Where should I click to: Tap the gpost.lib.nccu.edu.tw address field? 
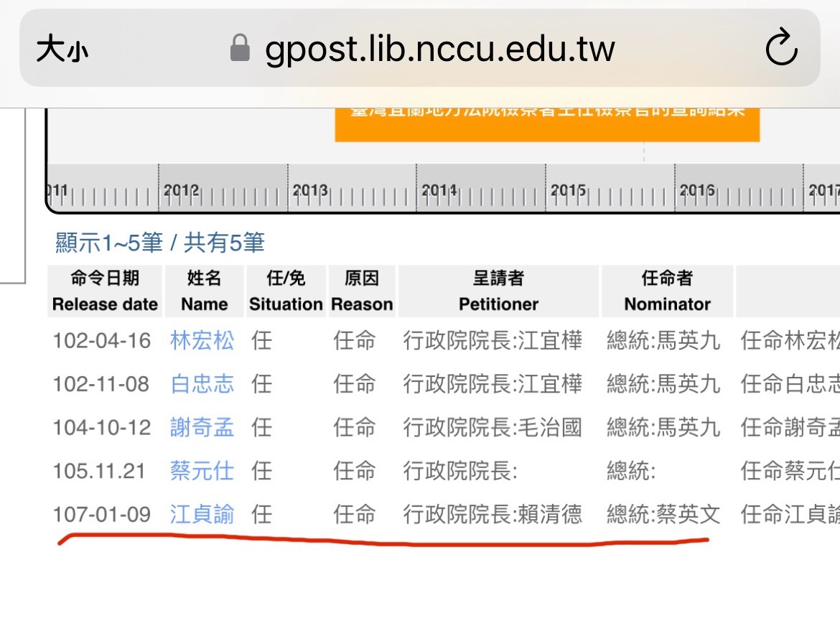(x=439, y=50)
